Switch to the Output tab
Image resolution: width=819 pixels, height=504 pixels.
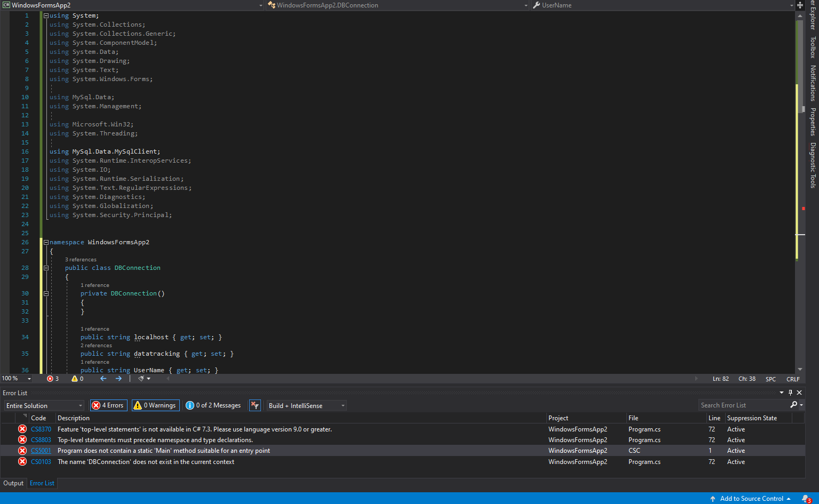[13, 483]
